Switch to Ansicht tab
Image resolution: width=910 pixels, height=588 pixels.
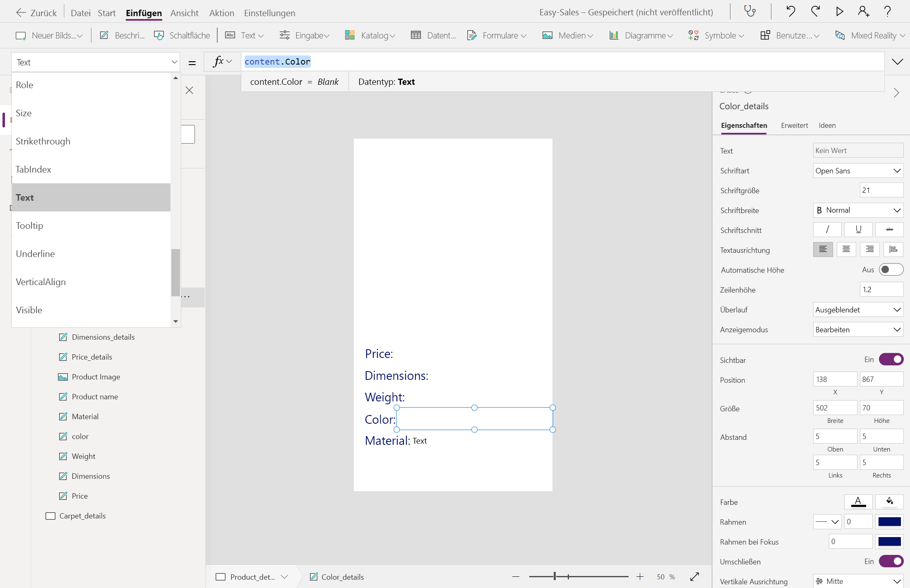click(x=185, y=13)
